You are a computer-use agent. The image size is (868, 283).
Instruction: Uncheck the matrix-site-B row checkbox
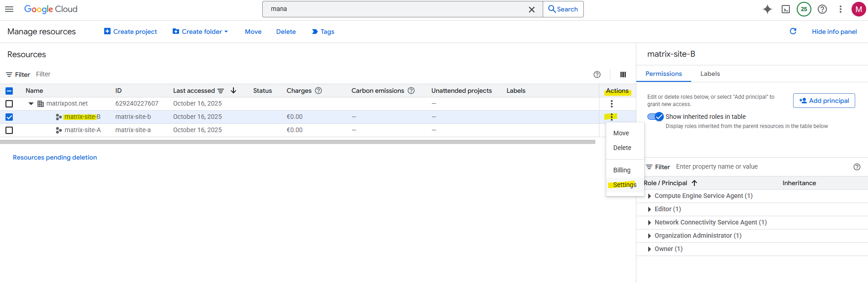point(9,117)
